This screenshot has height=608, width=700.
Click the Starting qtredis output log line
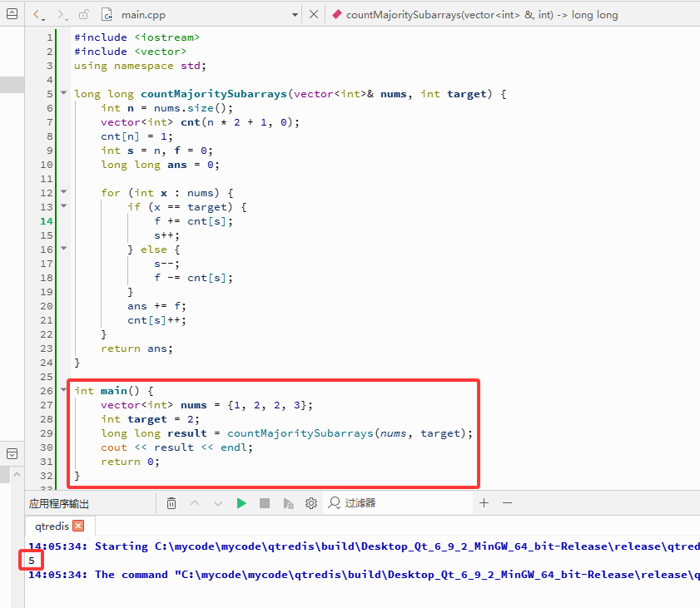(364, 546)
